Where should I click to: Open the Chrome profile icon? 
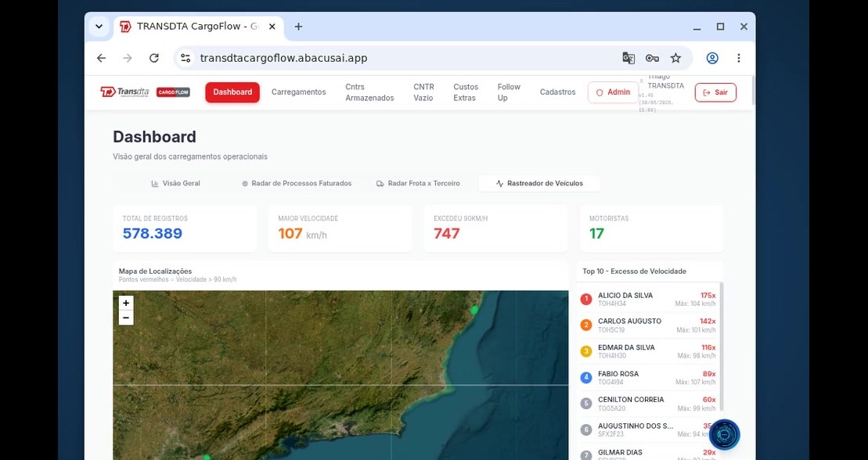pos(712,58)
